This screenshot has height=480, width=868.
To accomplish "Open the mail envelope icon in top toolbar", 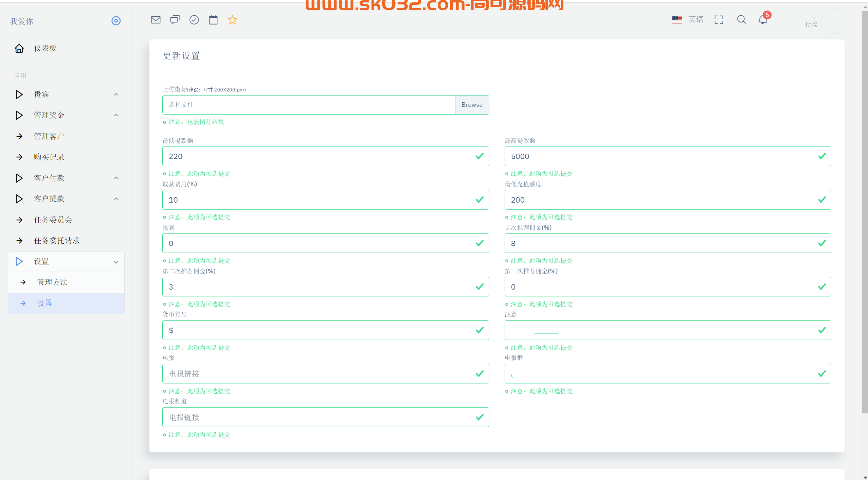I will (x=156, y=20).
